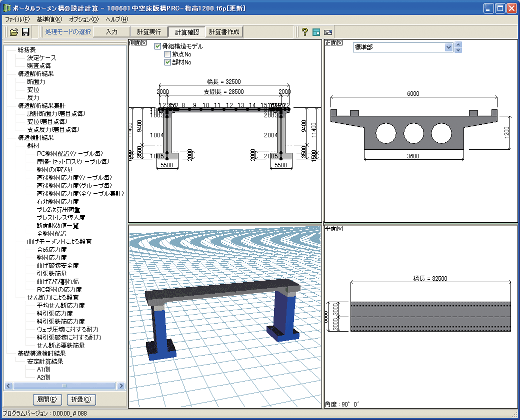The image size is (520, 420).
Task: Open the 標準部 dropdown list
Action: (x=448, y=47)
